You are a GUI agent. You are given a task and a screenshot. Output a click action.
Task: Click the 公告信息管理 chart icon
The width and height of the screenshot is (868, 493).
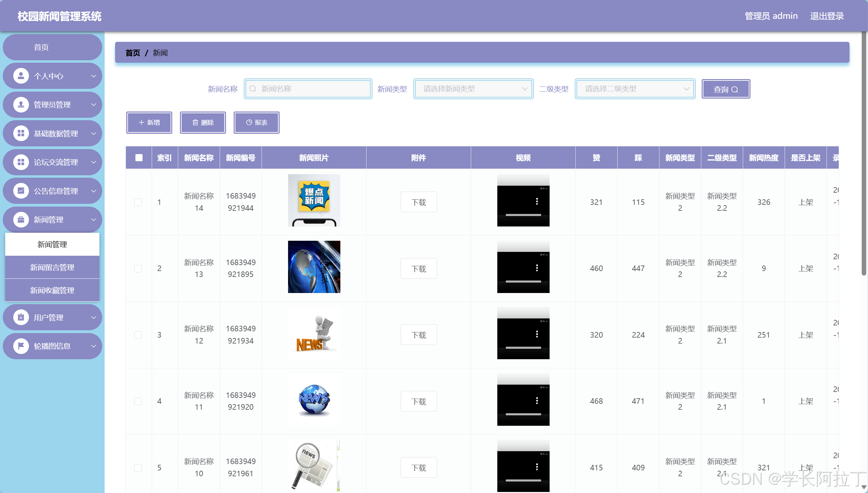[x=21, y=191]
